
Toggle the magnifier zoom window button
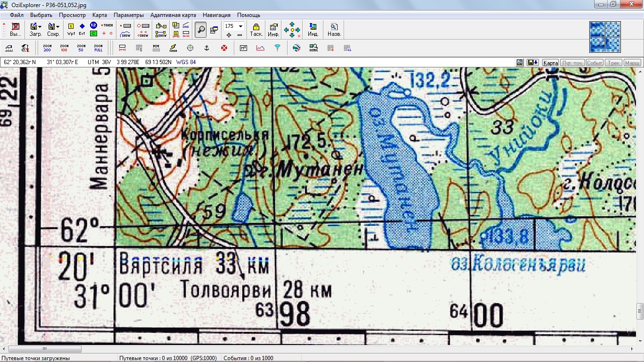pyautogui.click(x=201, y=29)
